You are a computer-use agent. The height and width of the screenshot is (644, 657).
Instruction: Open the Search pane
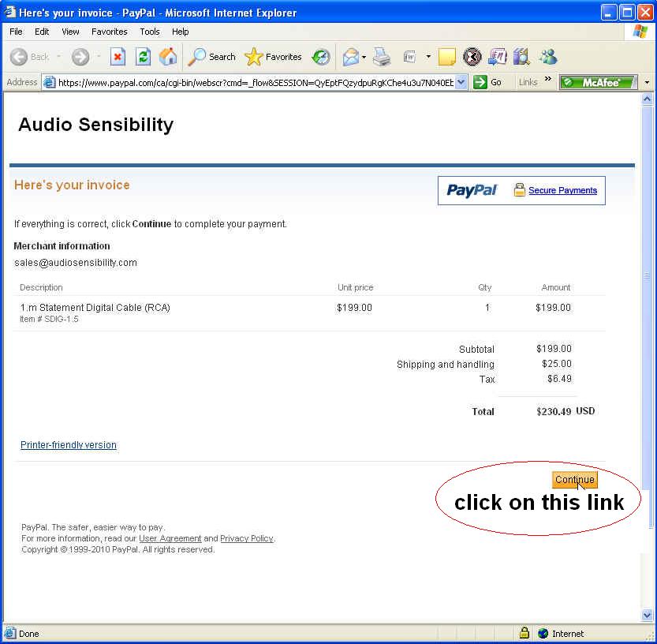click(211, 57)
